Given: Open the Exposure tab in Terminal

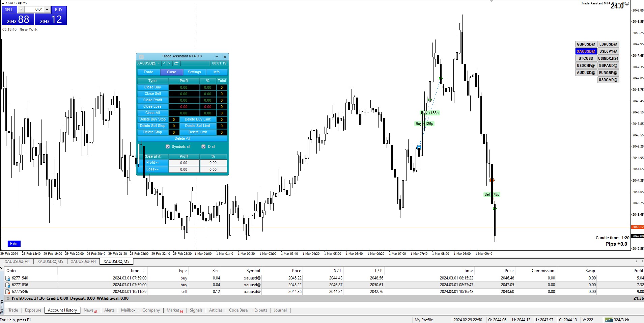Looking at the screenshot, I should (33, 310).
